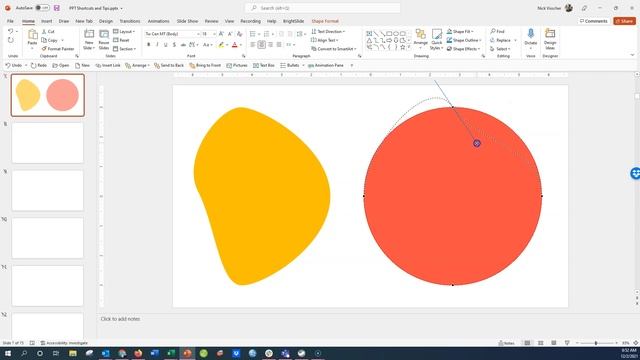Open Quick Styles gallery
The width and height of the screenshot is (640, 360).
coord(436,39)
